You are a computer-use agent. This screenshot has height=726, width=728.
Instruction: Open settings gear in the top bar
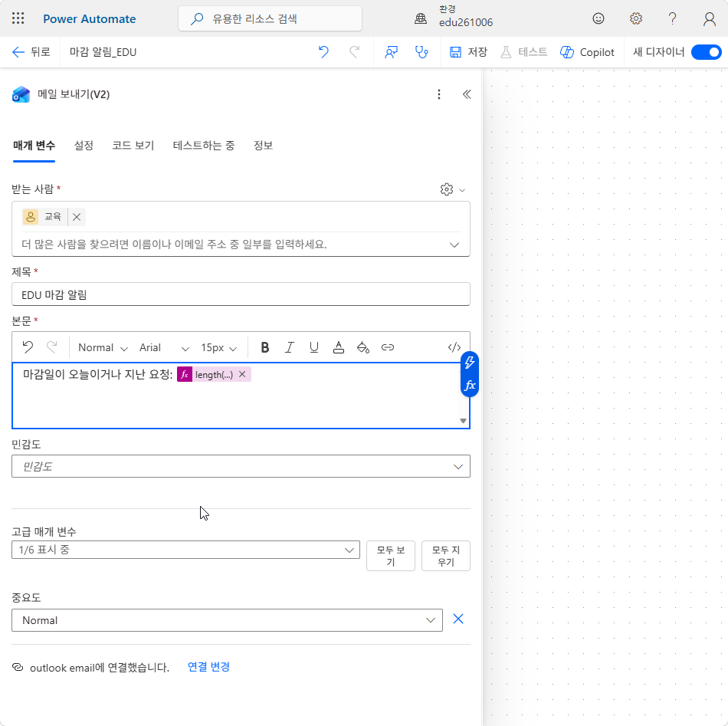pos(635,18)
